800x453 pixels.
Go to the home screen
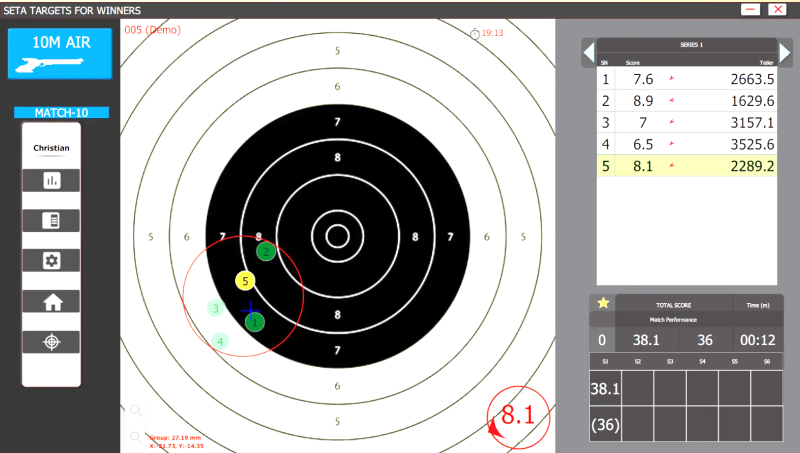click(51, 302)
